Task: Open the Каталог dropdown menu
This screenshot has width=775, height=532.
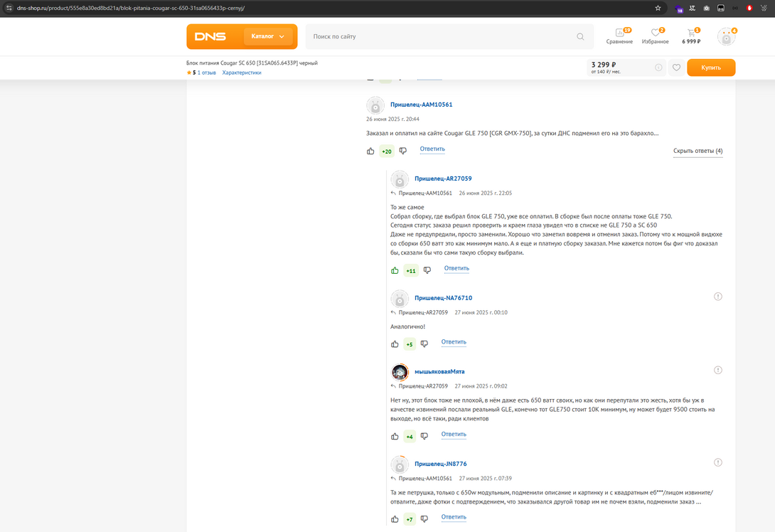Action: [267, 36]
